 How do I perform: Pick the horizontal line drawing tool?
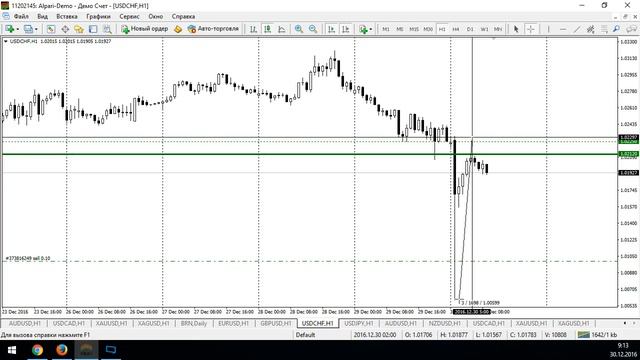coord(563,29)
